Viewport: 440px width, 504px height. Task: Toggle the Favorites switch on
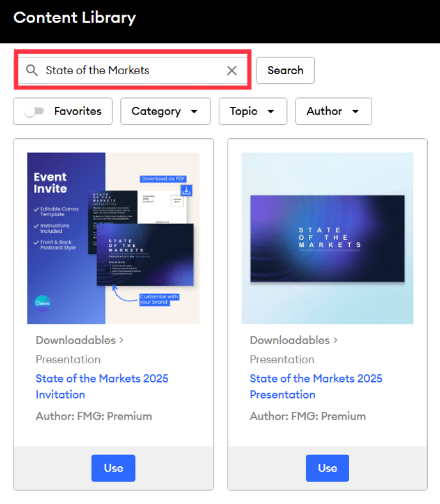pos(34,111)
